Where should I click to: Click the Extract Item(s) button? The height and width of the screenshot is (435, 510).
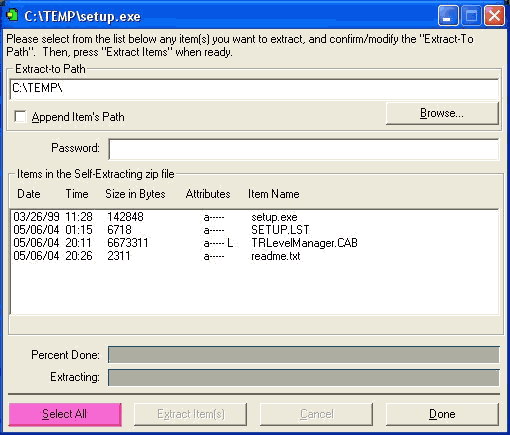click(x=191, y=414)
